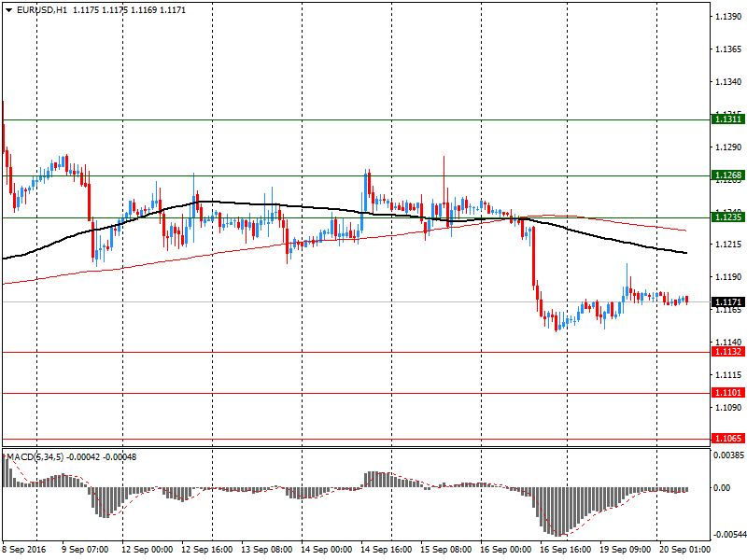Image resolution: width=747 pixels, height=560 pixels.
Task: Click the 1.1115 price scale value
Action: pyautogui.click(x=728, y=375)
